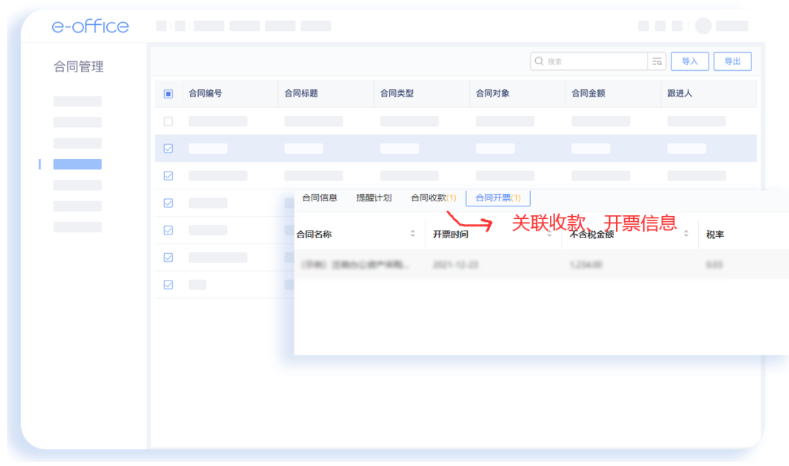789x466 pixels.
Task: Toggle the select-all header checkbox
Action: click(168, 94)
